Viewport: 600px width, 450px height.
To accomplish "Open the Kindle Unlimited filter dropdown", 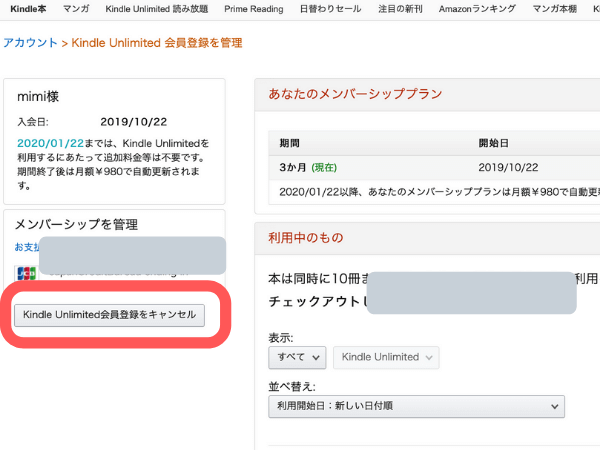I will [386, 357].
